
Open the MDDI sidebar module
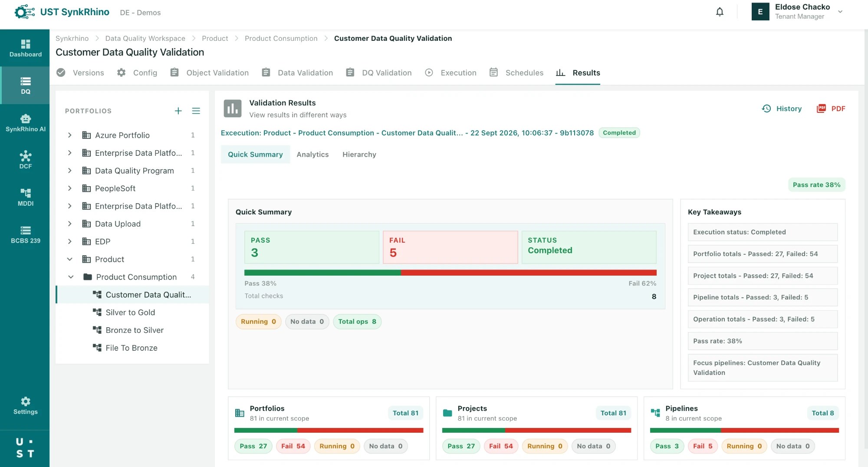coord(25,197)
